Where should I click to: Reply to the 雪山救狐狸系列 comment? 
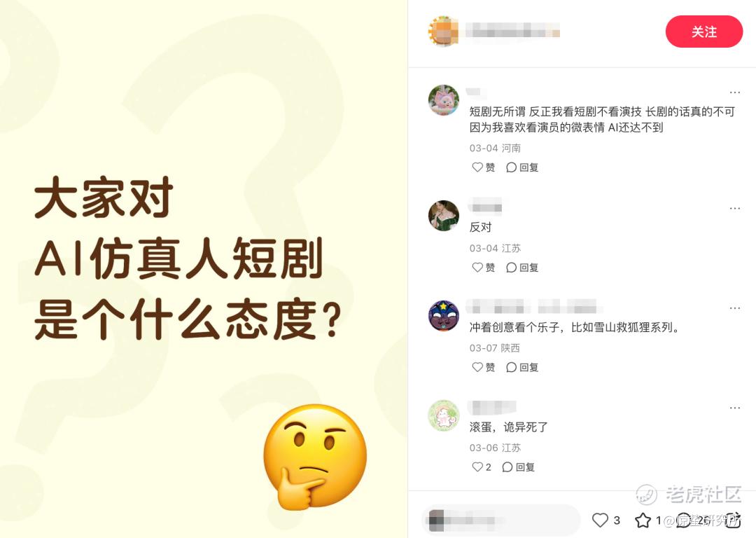[522, 367]
